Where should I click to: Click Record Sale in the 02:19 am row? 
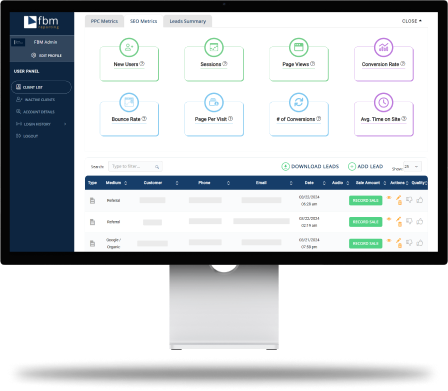pos(365,222)
